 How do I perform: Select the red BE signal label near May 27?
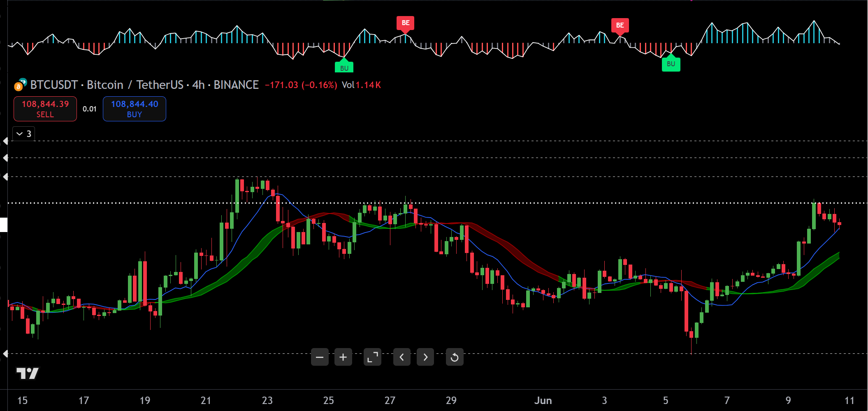(405, 23)
